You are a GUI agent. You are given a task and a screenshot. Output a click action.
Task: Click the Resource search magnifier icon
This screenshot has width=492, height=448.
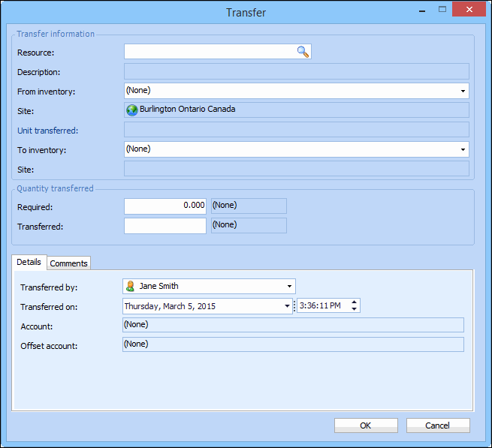pos(303,52)
